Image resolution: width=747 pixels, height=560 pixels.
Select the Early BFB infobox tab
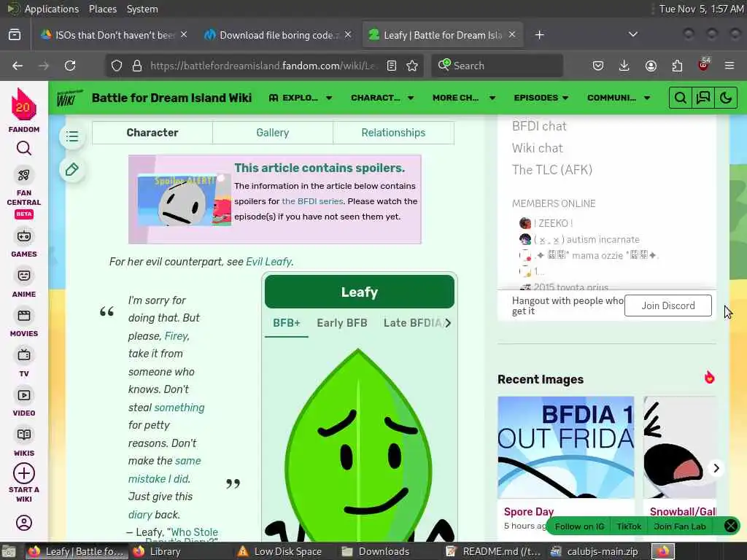tap(342, 323)
